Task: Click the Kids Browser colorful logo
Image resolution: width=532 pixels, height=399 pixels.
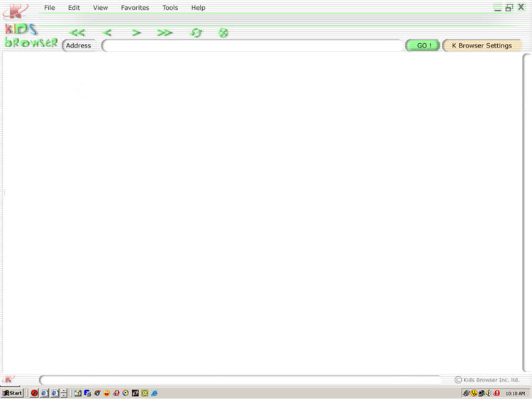Action: 30,36
